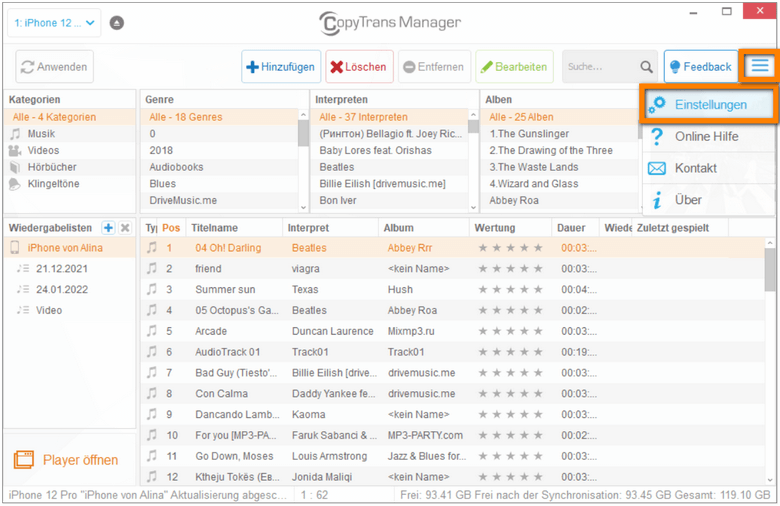780x506 pixels.
Task: Open the iPhone 12 device dropdown
Action: tap(54, 23)
